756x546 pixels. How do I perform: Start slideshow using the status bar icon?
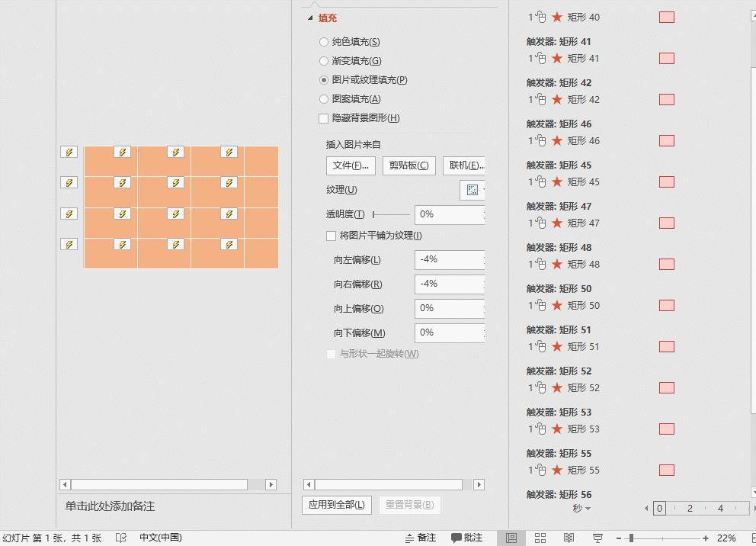pos(597,537)
